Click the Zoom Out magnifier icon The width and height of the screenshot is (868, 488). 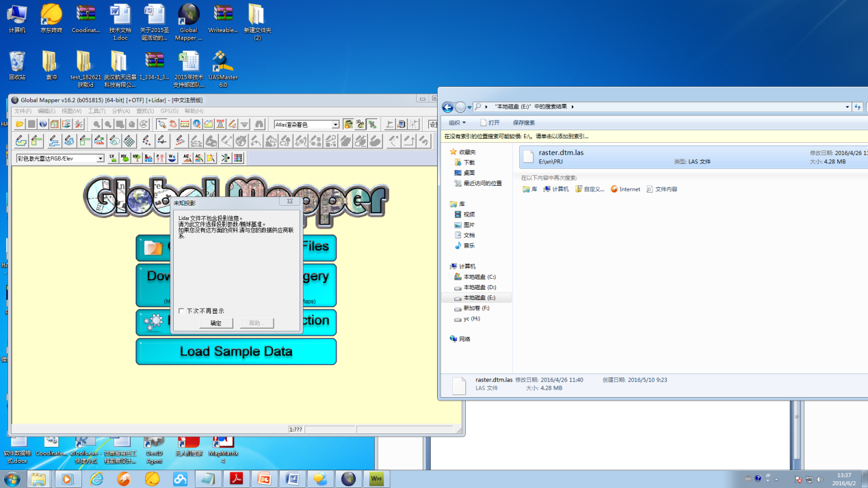[109, 124]
